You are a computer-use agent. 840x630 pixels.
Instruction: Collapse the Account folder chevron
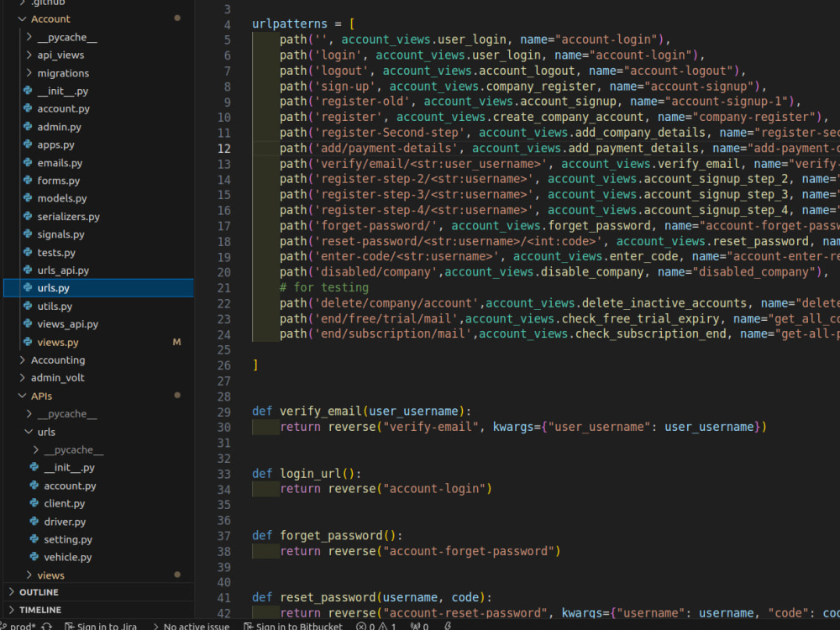click(22, 18)
